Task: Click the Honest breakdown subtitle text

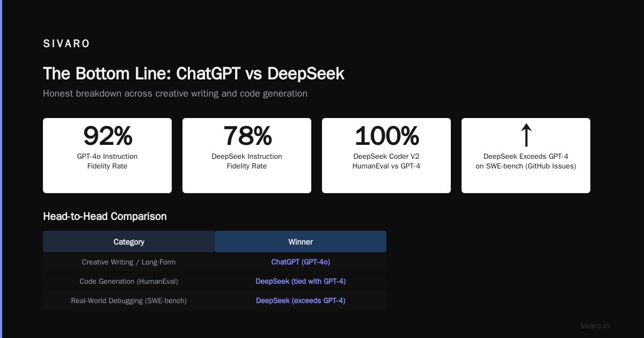Action: coord(175,93)
